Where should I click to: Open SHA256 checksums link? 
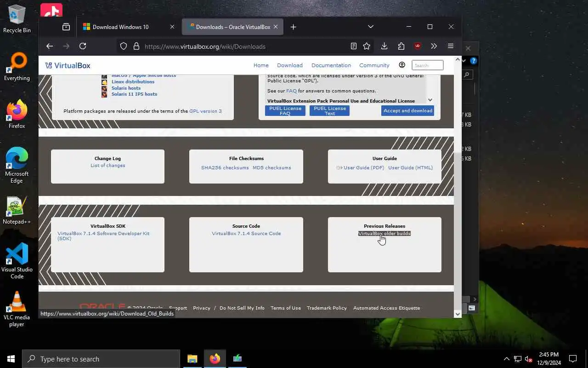[x=225, y=167]
